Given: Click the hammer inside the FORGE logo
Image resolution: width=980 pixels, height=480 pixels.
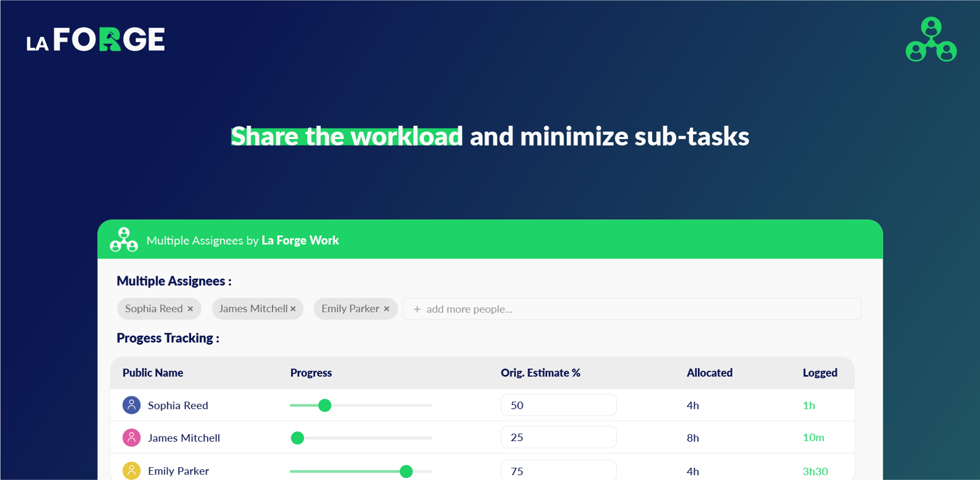Looking at the screenshot, I should tap(110, 35).
